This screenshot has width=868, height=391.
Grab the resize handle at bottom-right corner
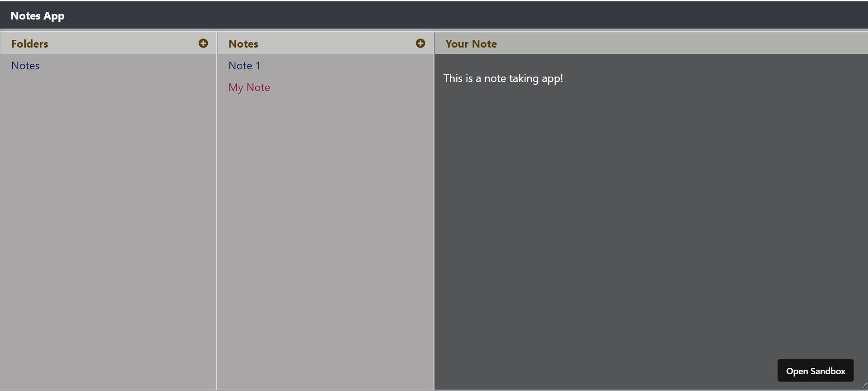[x=864, y=386]
